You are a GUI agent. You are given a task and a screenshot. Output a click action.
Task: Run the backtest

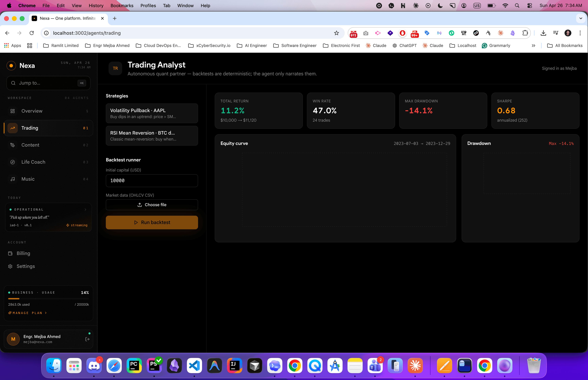click(152, 222)
